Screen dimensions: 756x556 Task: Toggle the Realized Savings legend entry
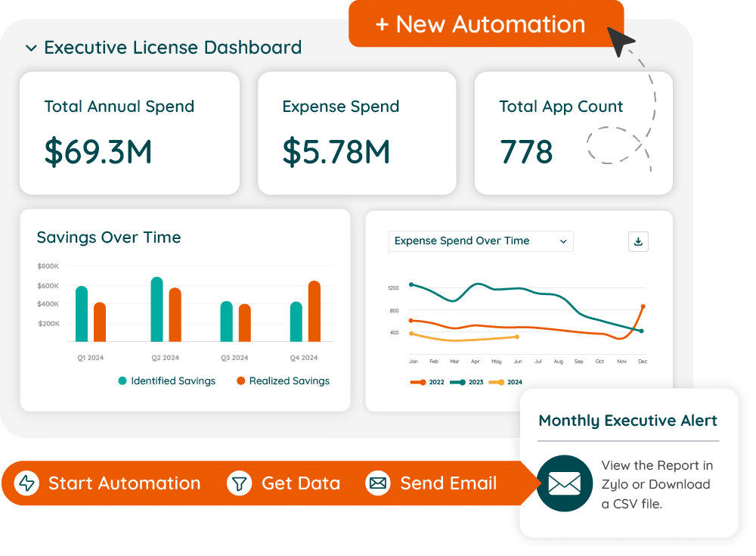284,381
